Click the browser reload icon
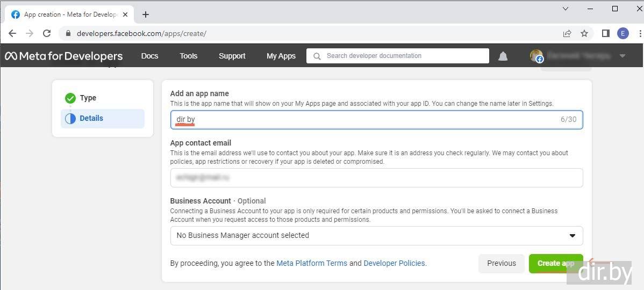The height and width of the screenshot is (290, 644). pyautogui.click(x=47, y=33)
